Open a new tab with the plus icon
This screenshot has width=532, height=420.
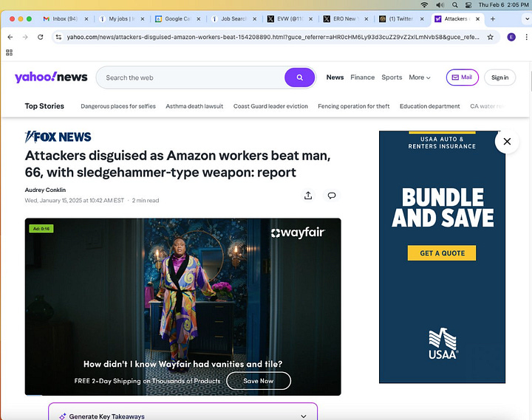pyautogui.click(x=493, y=18)
